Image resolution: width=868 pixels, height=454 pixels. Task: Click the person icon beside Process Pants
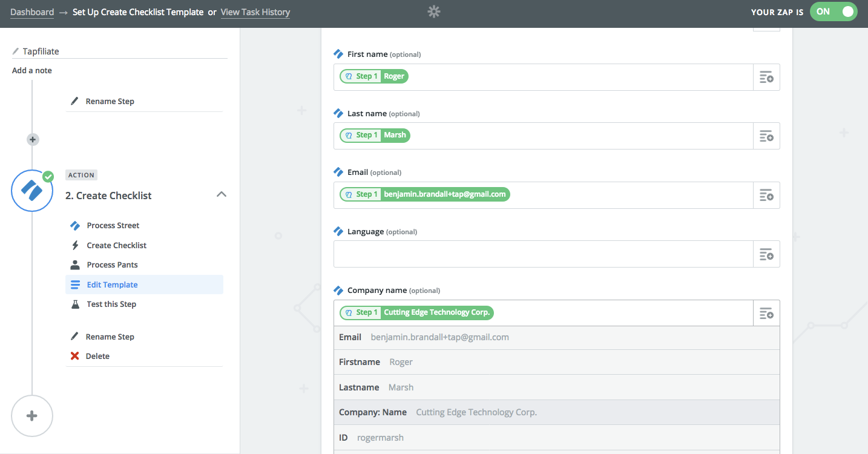(x=75, y=265)
